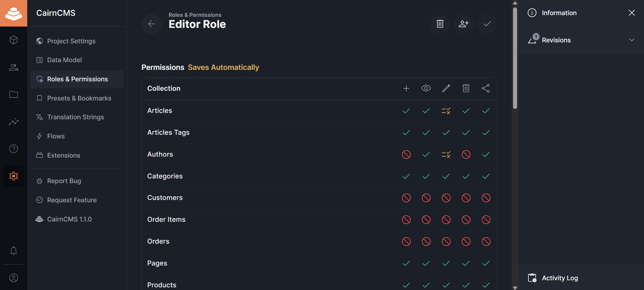Open the user profile avatar icon
The width and height of the screenshot is (644, 290).
pos(13,278)
